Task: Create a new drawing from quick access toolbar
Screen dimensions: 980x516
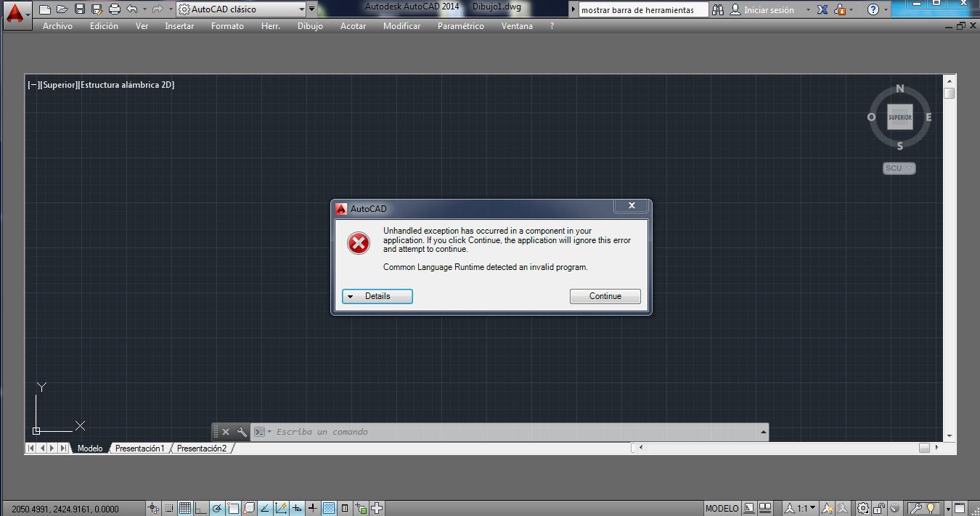Action: 45,9
